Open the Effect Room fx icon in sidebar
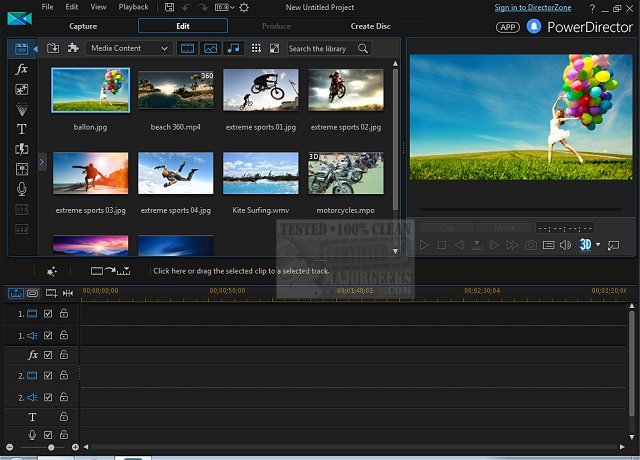The width and height of the screenshot is (640, 460). tap(21, 69)
